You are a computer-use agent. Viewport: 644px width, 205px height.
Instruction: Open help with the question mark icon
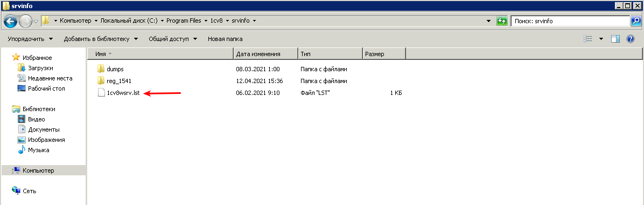point(631,39)
